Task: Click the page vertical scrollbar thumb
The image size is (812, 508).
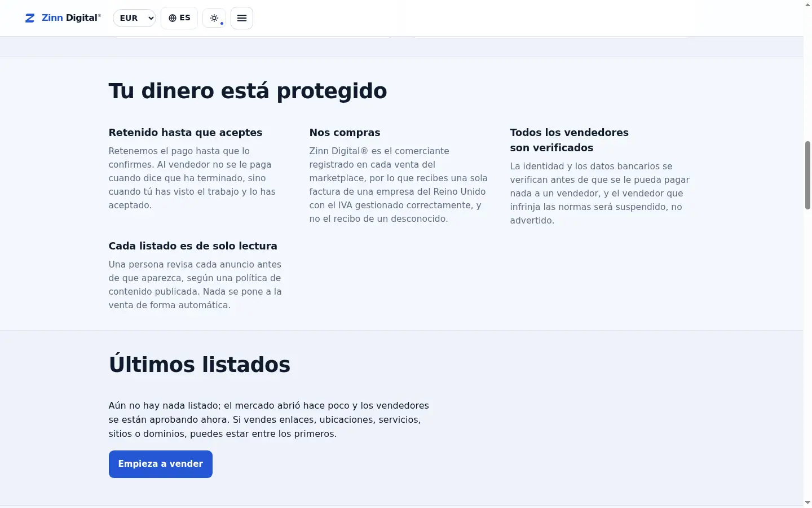Action: [x=807, y=175]
